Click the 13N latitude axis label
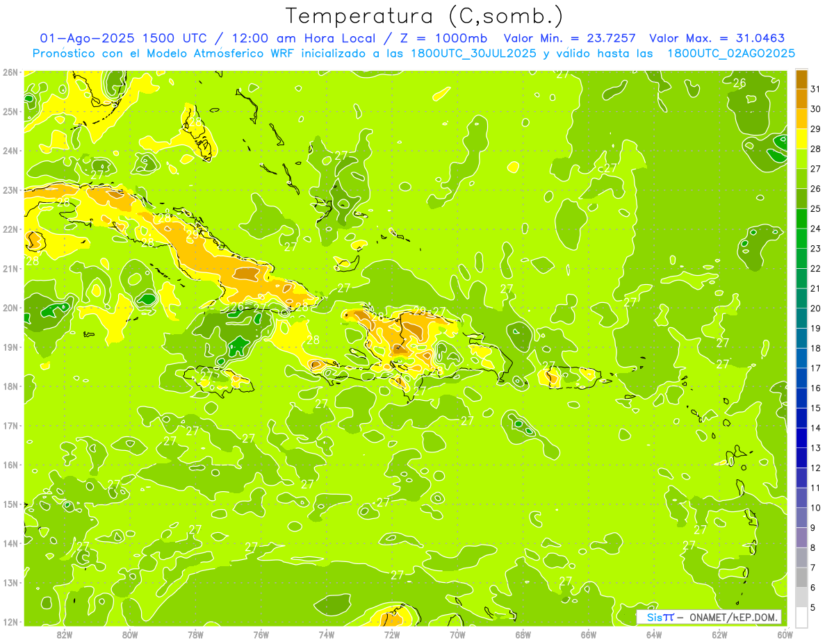 [x=10, y=582]
